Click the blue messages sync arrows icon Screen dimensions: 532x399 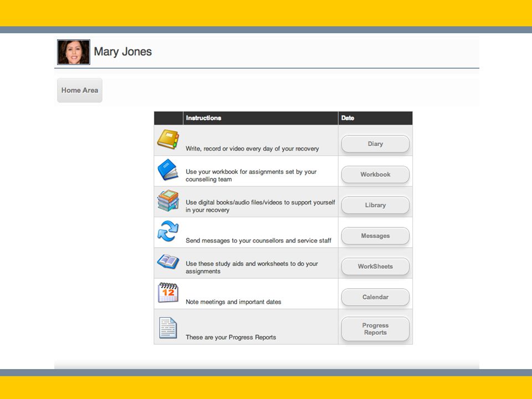tap(168, 231)
